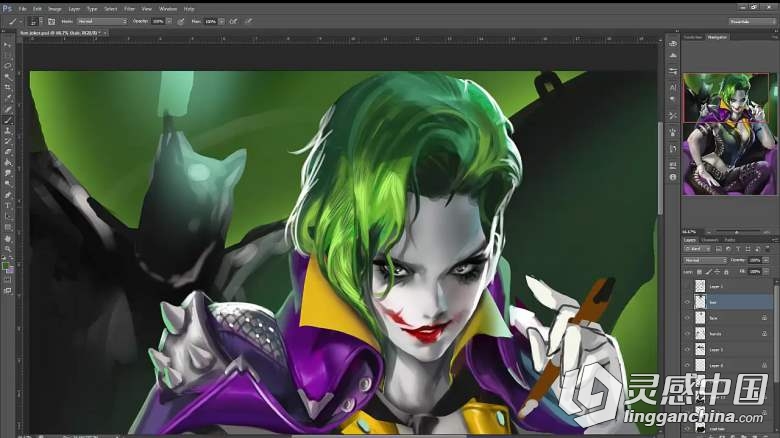Image resolution: width=780 pixels, height=438 pixels.
Task: Hide the Face layer
Action: [688, 318]
